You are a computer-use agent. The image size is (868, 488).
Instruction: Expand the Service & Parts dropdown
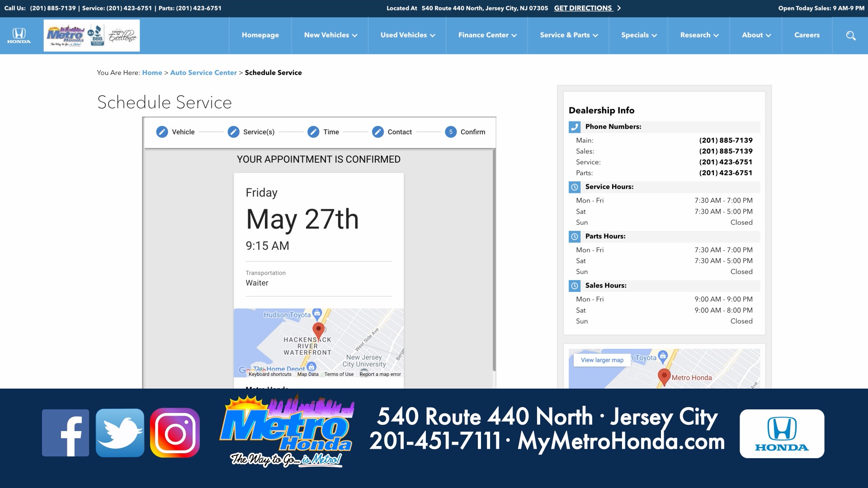pos(569,35)
